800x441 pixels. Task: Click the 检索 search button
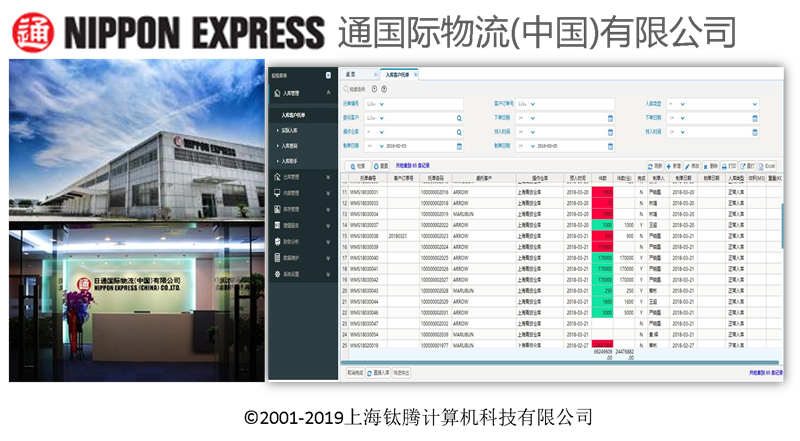[x=357, y=166]
